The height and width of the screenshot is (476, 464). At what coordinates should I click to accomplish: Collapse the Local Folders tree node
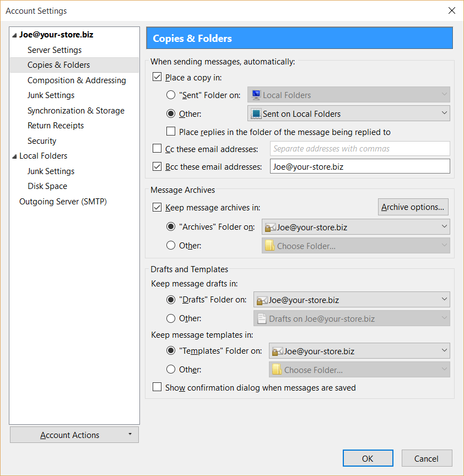14,156
